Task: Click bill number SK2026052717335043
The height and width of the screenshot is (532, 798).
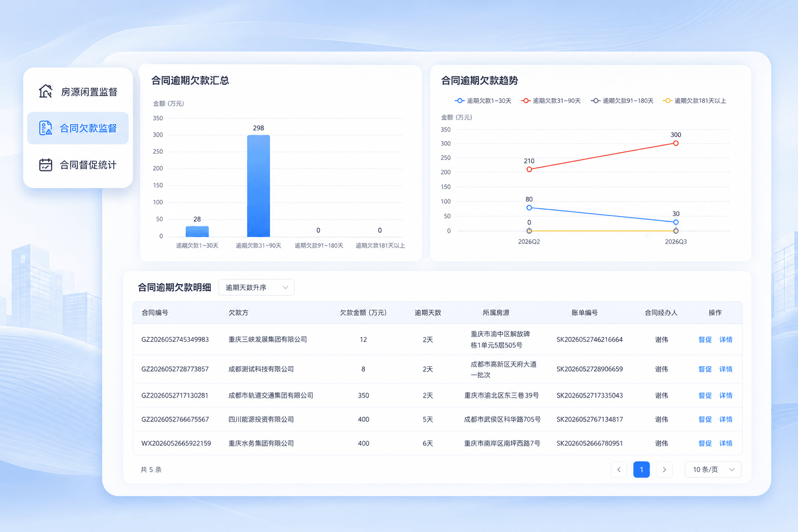Action: click(x=590, y=396)
